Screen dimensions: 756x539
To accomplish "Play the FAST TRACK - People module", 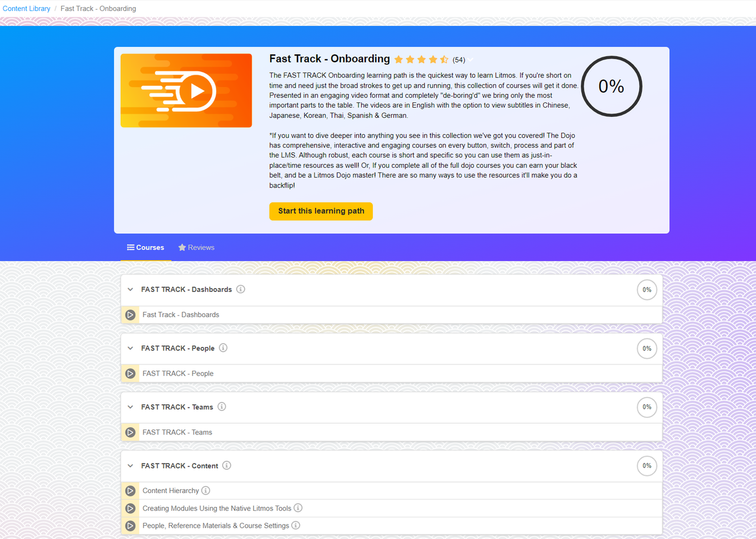I will pos(130,373).
